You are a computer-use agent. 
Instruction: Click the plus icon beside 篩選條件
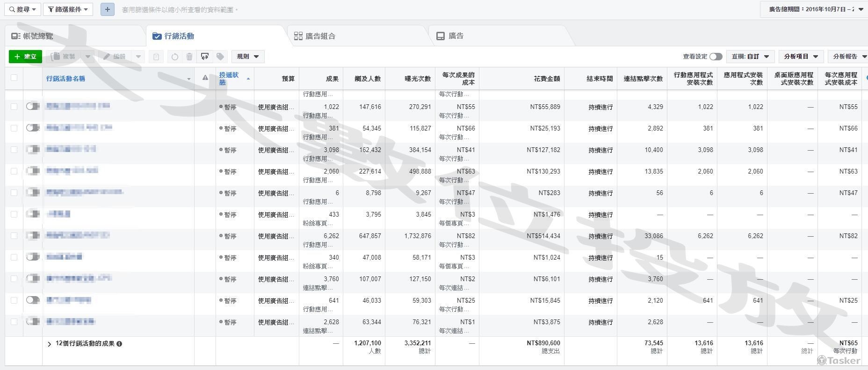(x=107, y=9)
